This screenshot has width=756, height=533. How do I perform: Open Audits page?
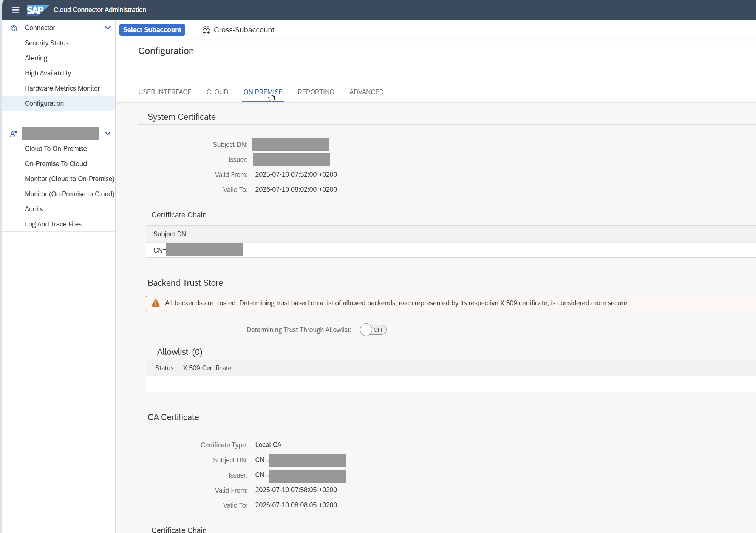pos(34,209)
